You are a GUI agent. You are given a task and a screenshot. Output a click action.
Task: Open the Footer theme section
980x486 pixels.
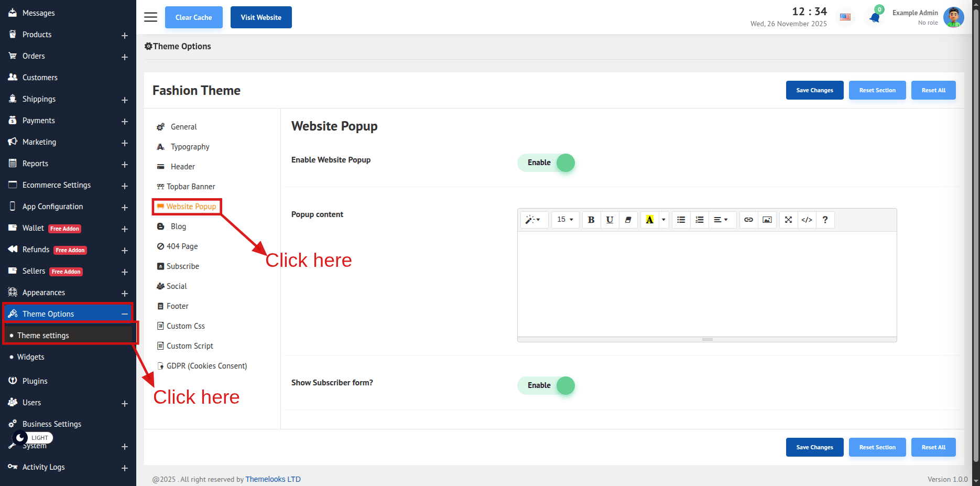[177, 306]
